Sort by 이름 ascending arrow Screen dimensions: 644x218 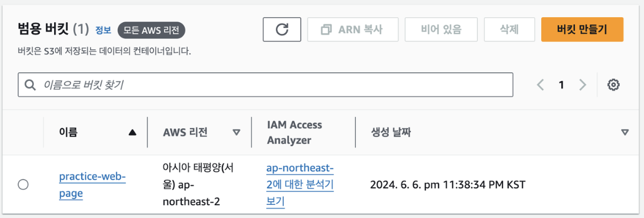coord(132,132)
